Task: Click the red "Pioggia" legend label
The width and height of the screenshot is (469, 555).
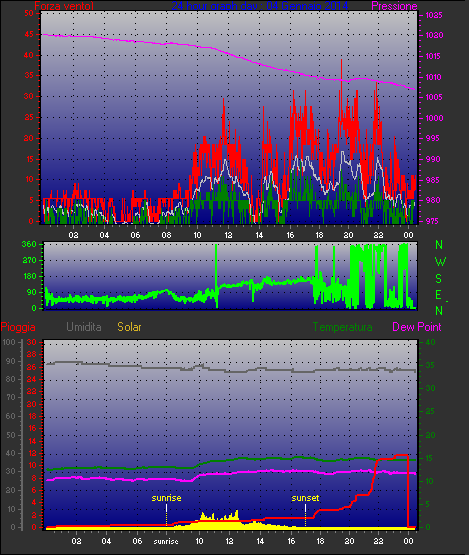Action: tap(18, 327)
